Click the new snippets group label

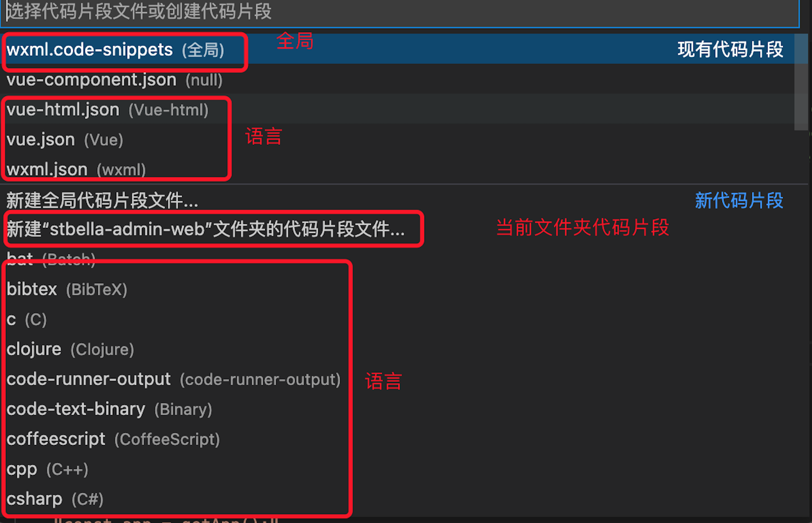click(x=739, y=200)
